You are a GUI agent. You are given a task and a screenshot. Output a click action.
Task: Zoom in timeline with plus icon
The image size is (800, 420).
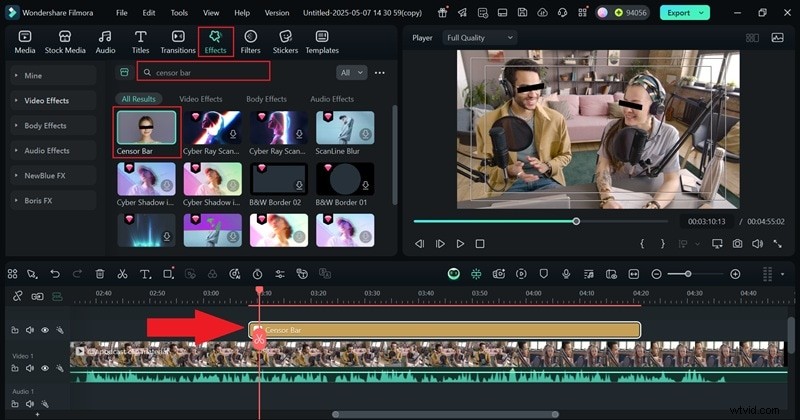735,274
